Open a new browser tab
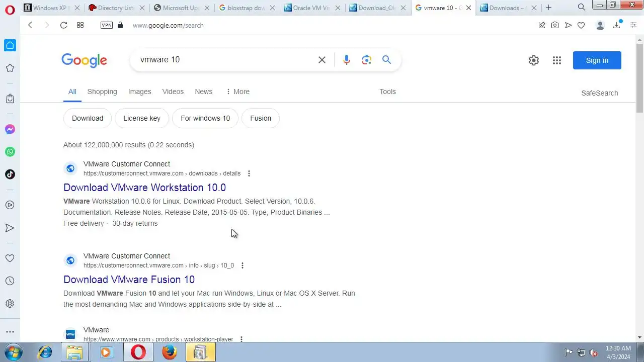Viewport: 644px width, 362px height. [x=548, y=8]
